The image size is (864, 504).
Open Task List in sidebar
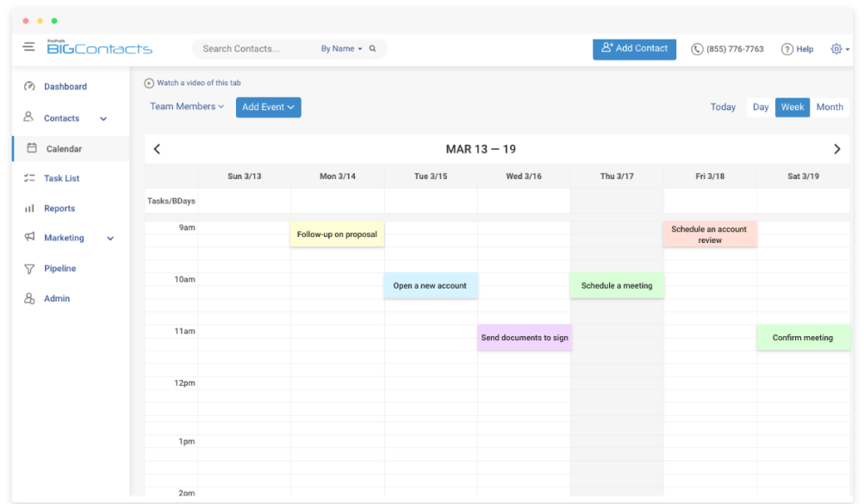click(61, 178)
